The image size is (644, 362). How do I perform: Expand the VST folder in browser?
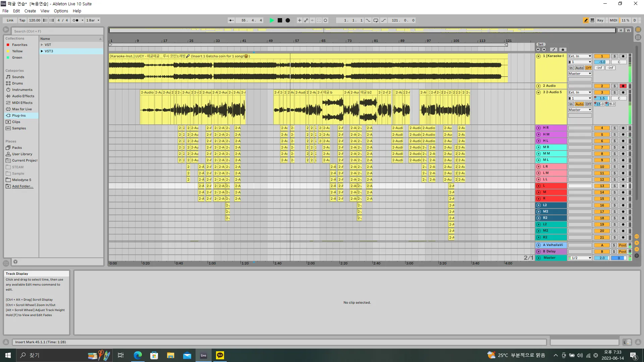click(x=42, y=45)
